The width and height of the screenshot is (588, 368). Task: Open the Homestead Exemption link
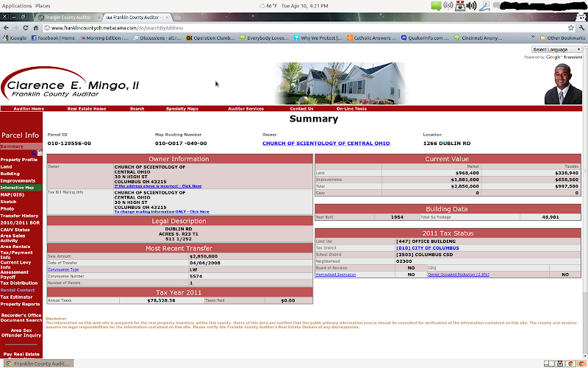click(336, 275)
